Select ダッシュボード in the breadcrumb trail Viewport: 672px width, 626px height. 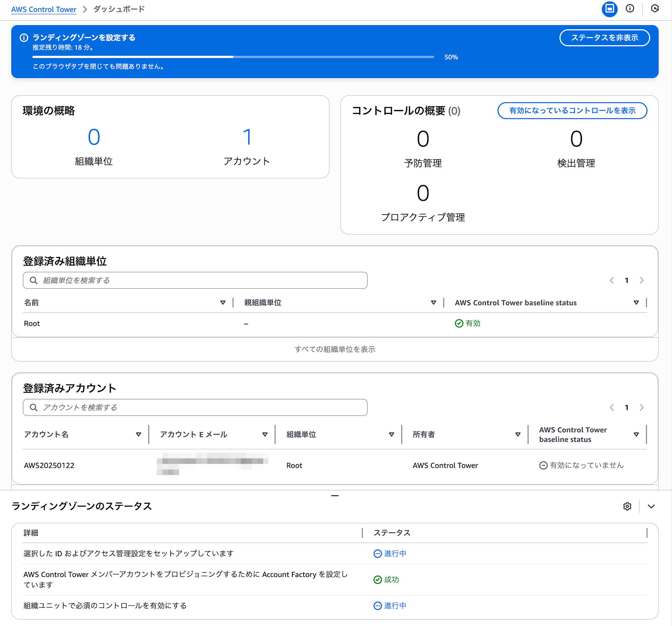coord(119,9)
